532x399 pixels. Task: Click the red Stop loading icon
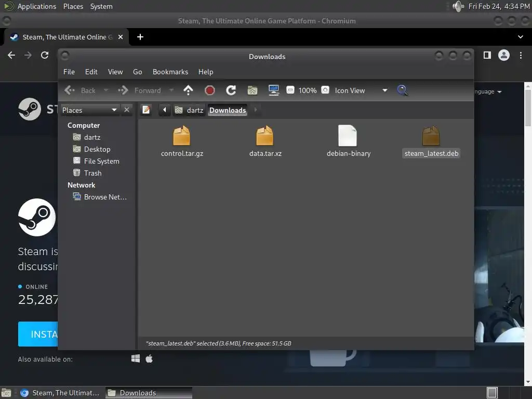tap(210, 90)
